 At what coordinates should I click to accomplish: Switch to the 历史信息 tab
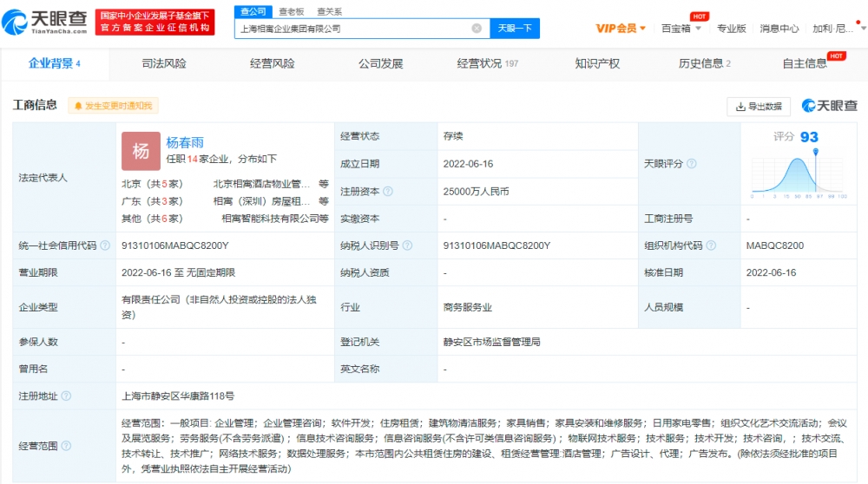click(x=704, y=63)
